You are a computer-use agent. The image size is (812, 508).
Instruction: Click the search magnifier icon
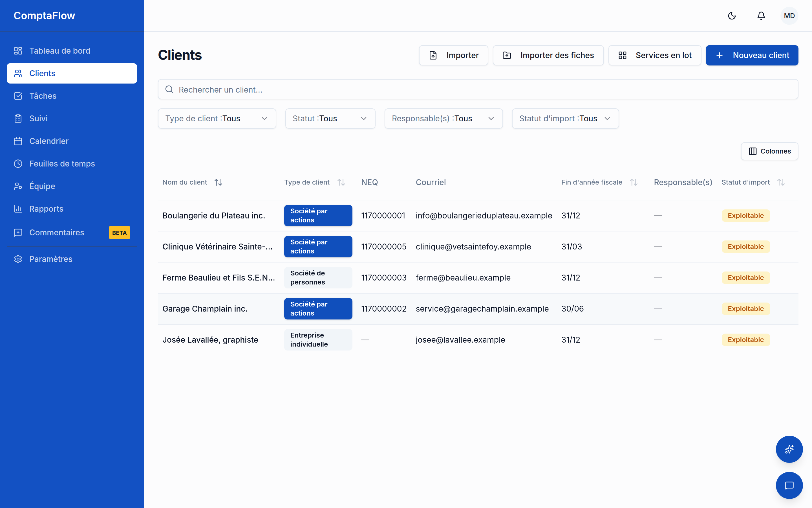169,89
